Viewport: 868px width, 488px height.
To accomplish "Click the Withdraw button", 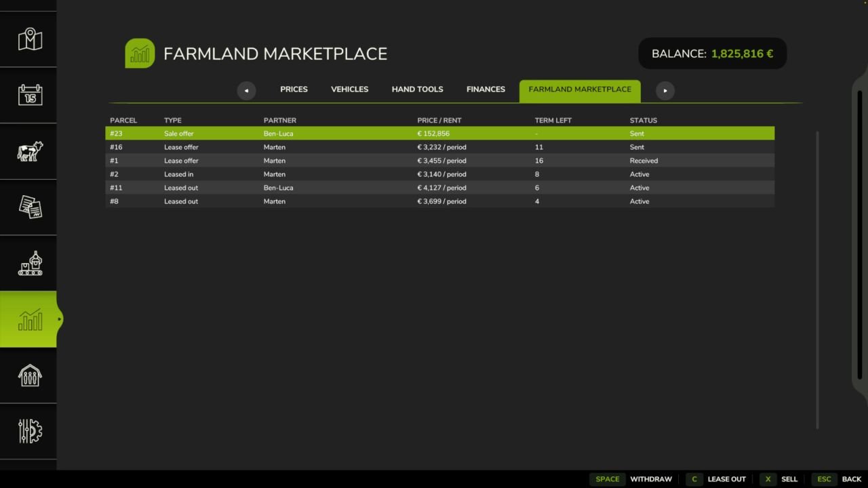I will pos(631,479).
